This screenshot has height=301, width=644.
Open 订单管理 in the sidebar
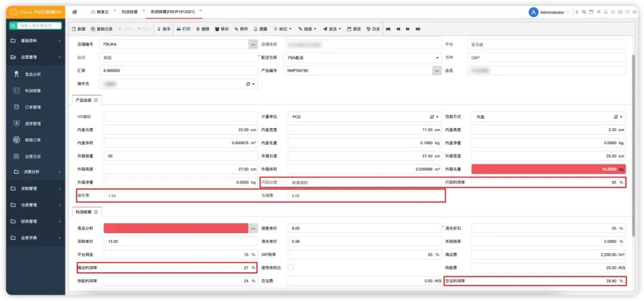tap(32, 107)
